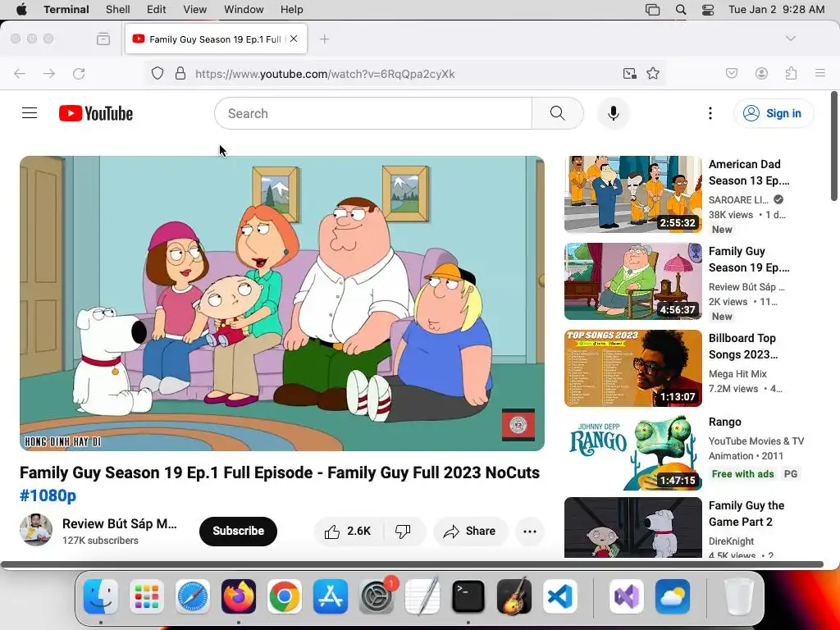
Task: Open Firefox application hamburger menu
Action: click(820, 73)
